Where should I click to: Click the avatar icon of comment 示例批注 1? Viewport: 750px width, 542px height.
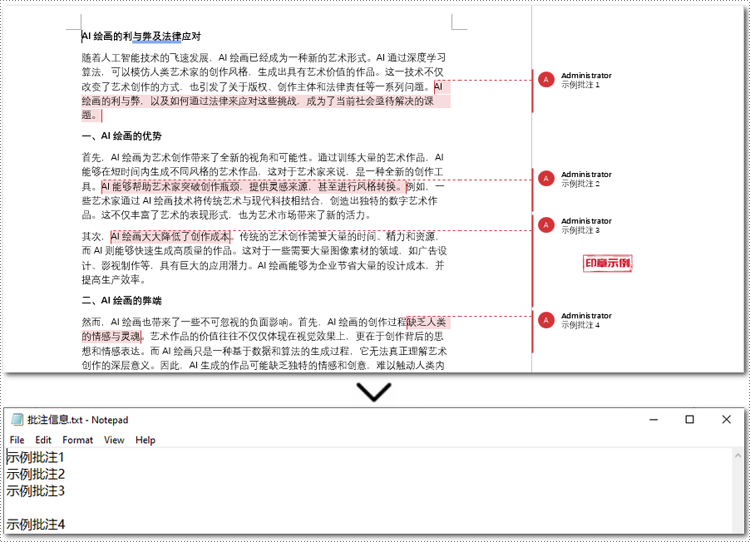point(546,80)
